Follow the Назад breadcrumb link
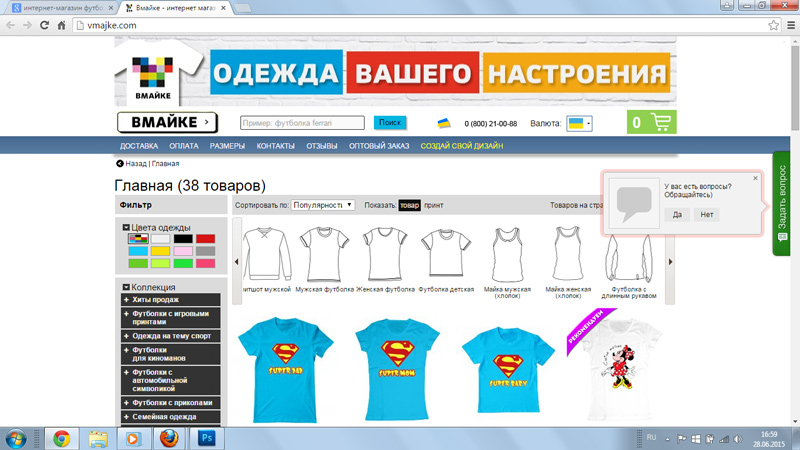Viewport: 800px width, 450px height. click(x=136, y=163)
